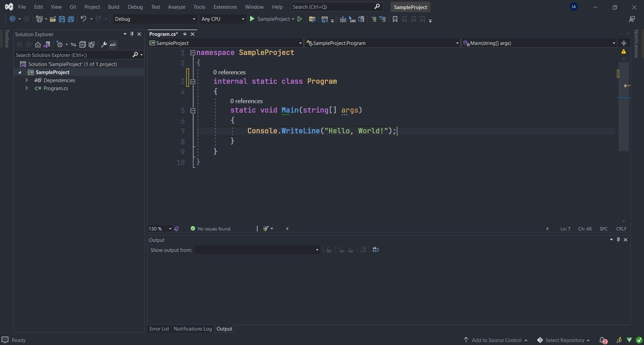Click the No issues found indicator

click(x=210, y=228)
